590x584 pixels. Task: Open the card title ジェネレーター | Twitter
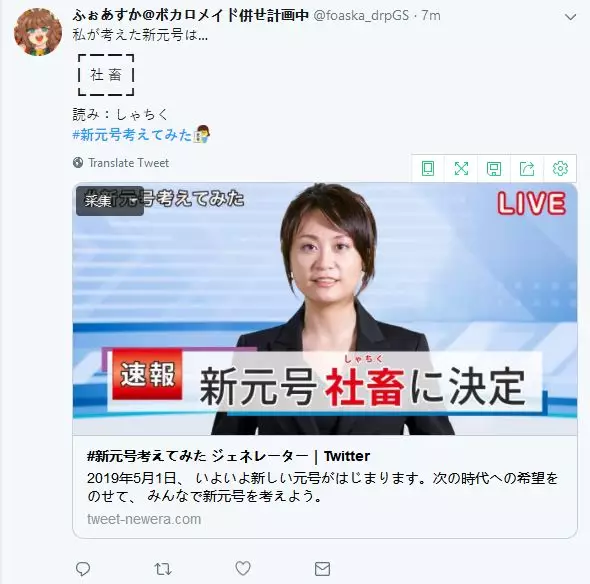pyautogui.click(x=228, y=456)
